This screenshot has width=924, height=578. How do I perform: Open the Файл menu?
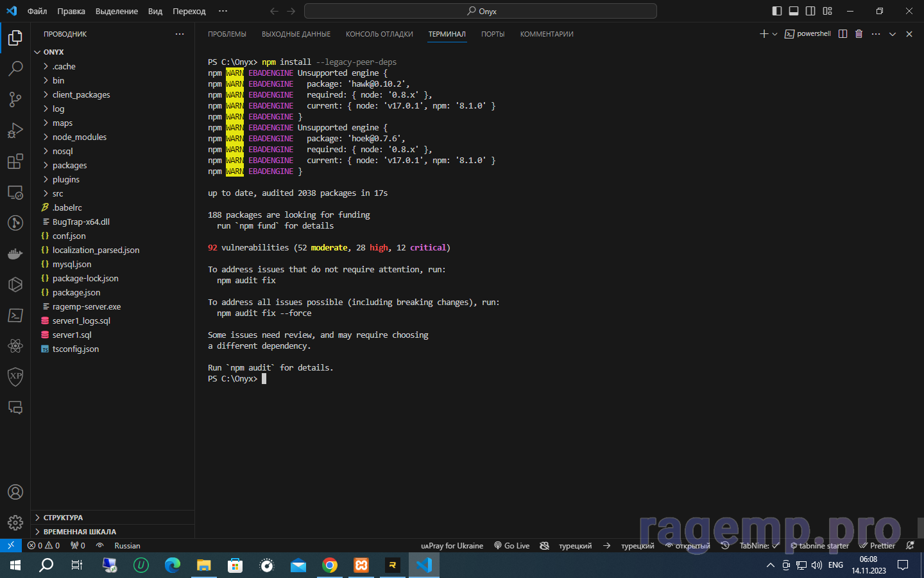pyautogui.click(x=37, y=11)
